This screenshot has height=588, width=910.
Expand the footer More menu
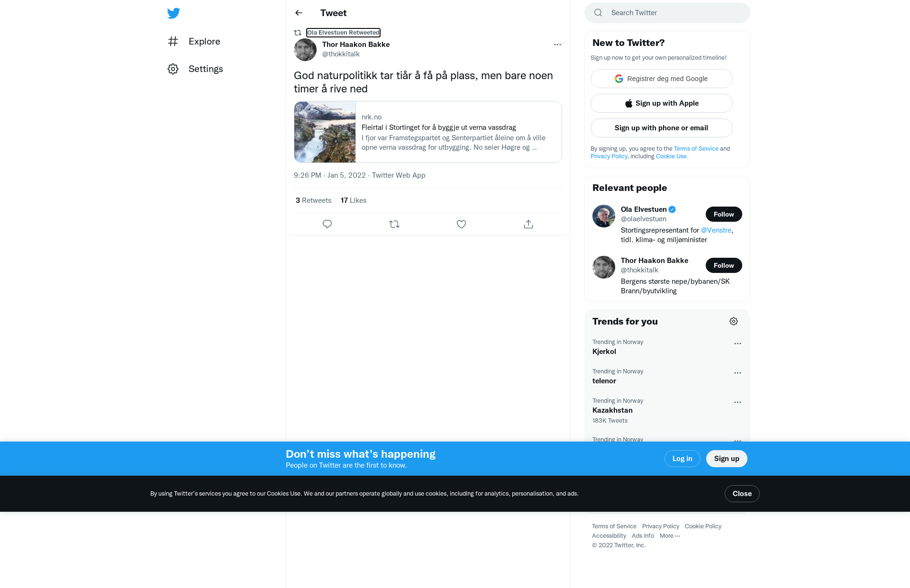tap(670, 536)
